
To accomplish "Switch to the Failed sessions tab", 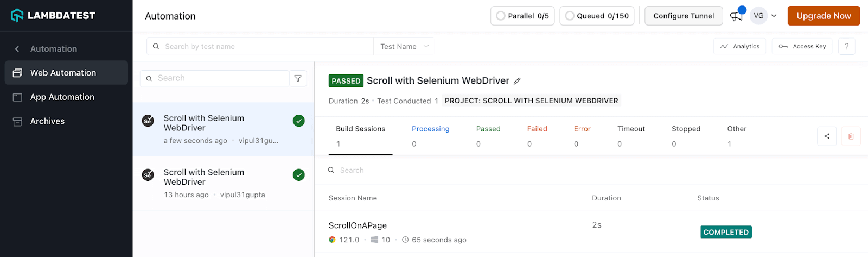I will (x=537, y=129).
